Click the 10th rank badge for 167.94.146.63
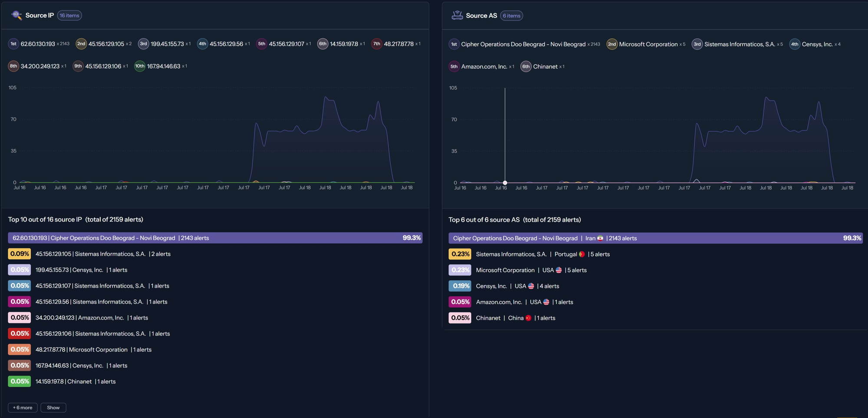The width and height of the screenshot is (868, 418). click(140, 66)
